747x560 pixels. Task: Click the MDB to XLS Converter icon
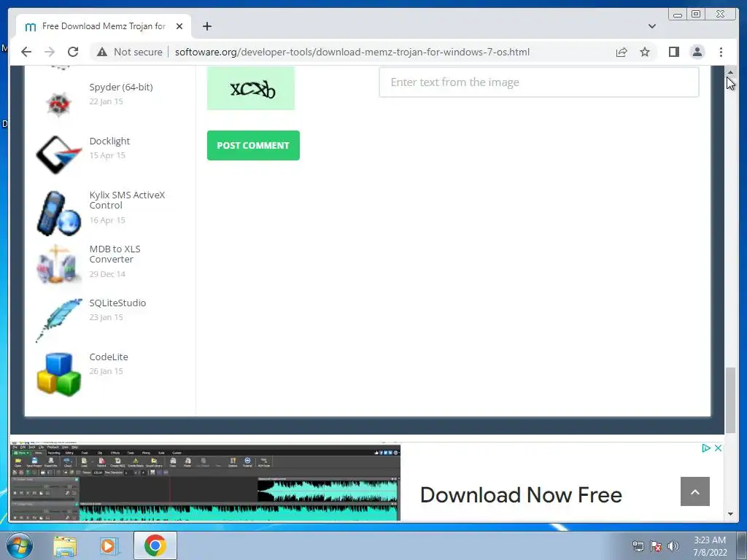coord(58,263)
